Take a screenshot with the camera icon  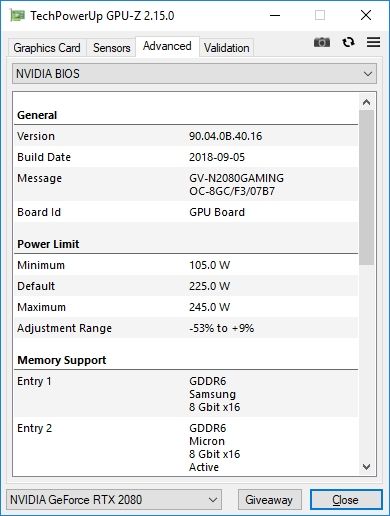point(322,42)
